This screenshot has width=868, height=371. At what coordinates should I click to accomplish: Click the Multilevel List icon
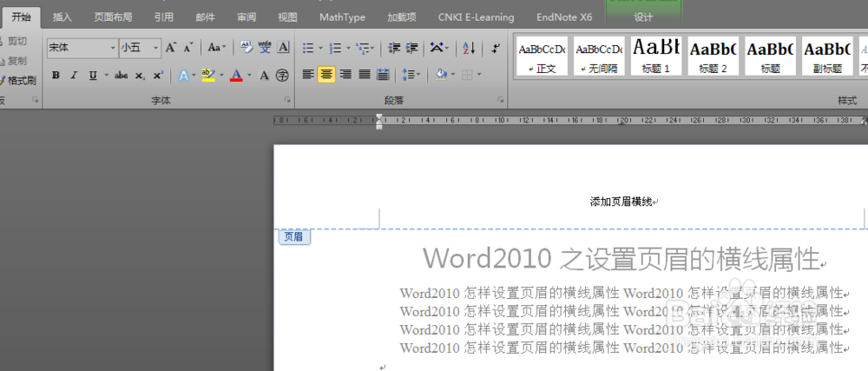(362, 48)
